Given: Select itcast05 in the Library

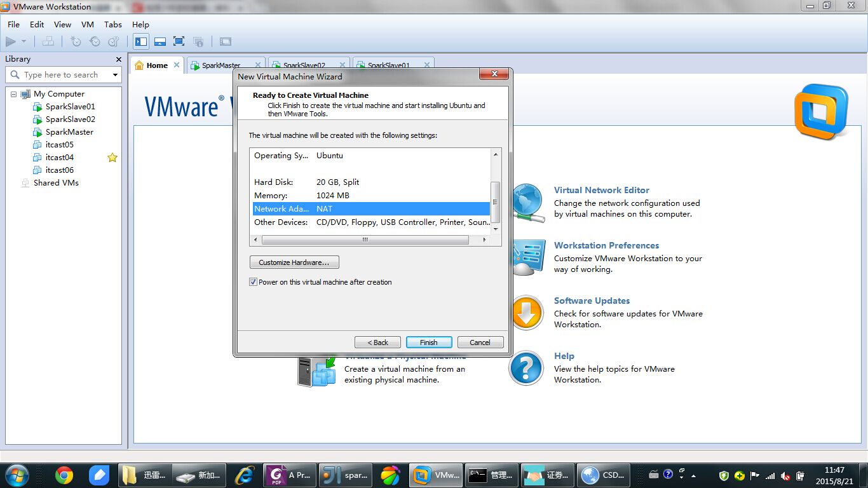Looking at the screenshot, I should tap(59, 145).
